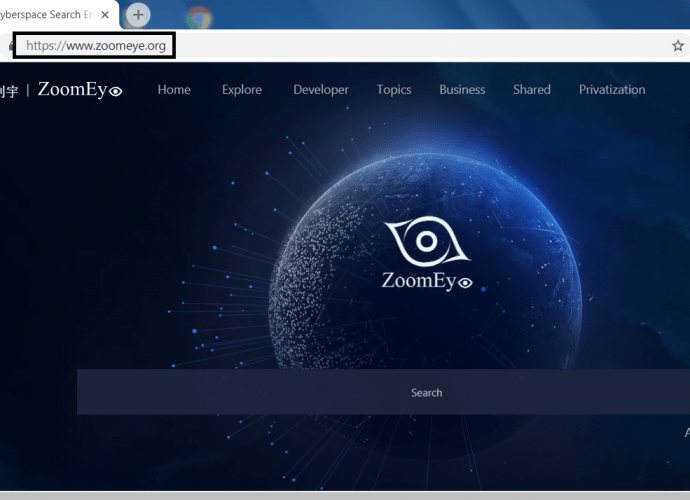
Task: Click the address bar showing zoomeye.org URL
Action: pyautogui.click(x=95, y=46)
